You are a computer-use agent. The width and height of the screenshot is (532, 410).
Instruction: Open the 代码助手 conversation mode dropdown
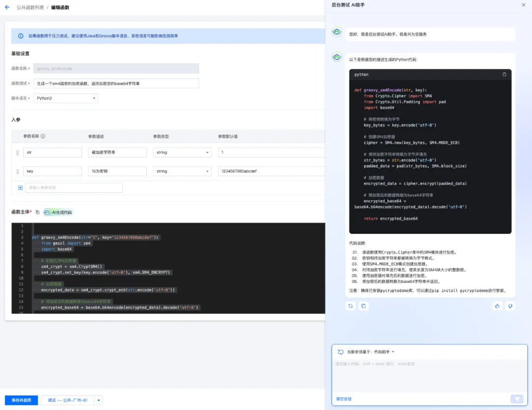tap(384, 352)
